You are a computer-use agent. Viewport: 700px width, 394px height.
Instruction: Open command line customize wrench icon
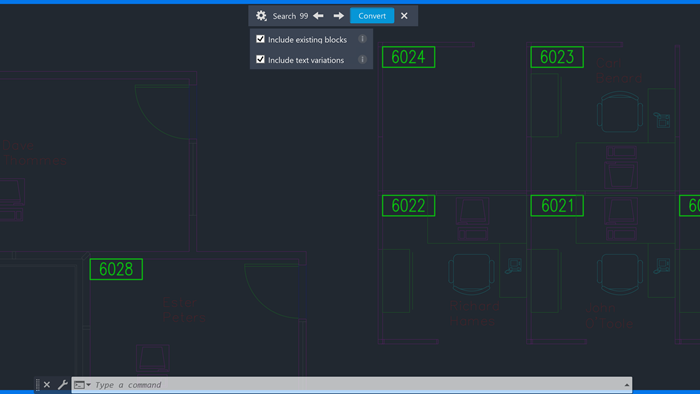point(62,384)
